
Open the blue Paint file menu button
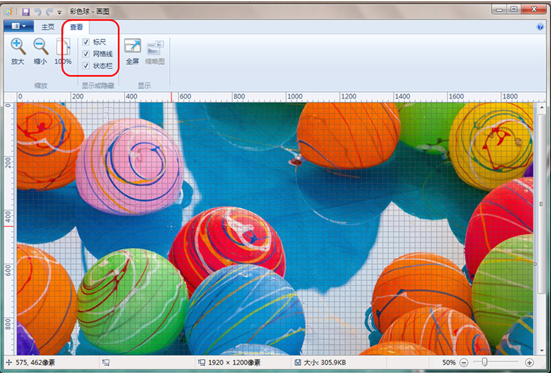pos(19,26)
